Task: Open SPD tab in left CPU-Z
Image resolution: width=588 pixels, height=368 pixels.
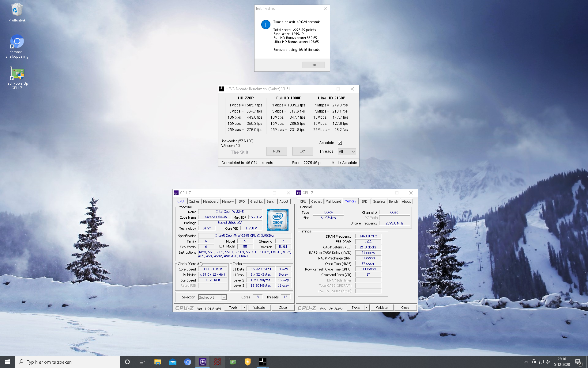Action: tap(242, 201)
